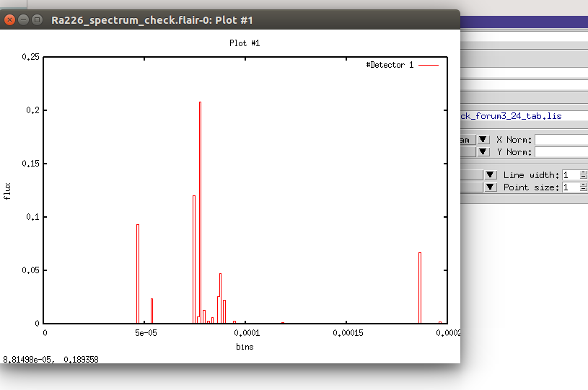The image size is (588, 390).
Task: Maximize the Plot #1 window
Action: coord(37,19)
